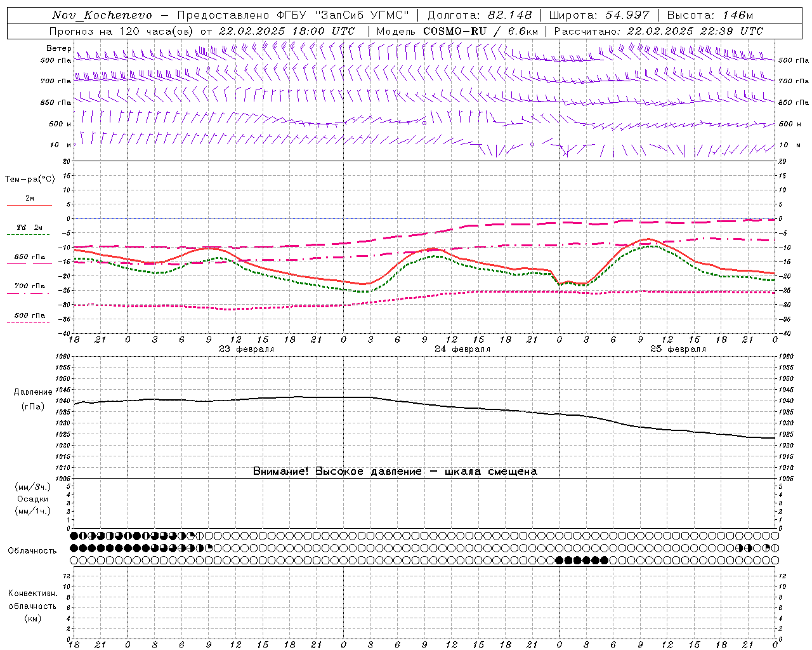This screenshot has width=812, height=650.
Task: Click the '500 м' wind level label on left
Action: [60, 124]
